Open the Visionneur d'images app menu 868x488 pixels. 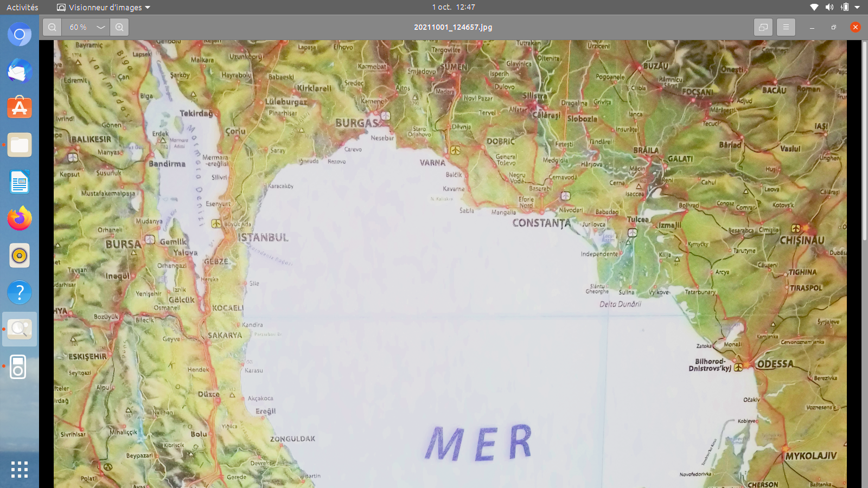pyautogui.click(x=103, y=7)
